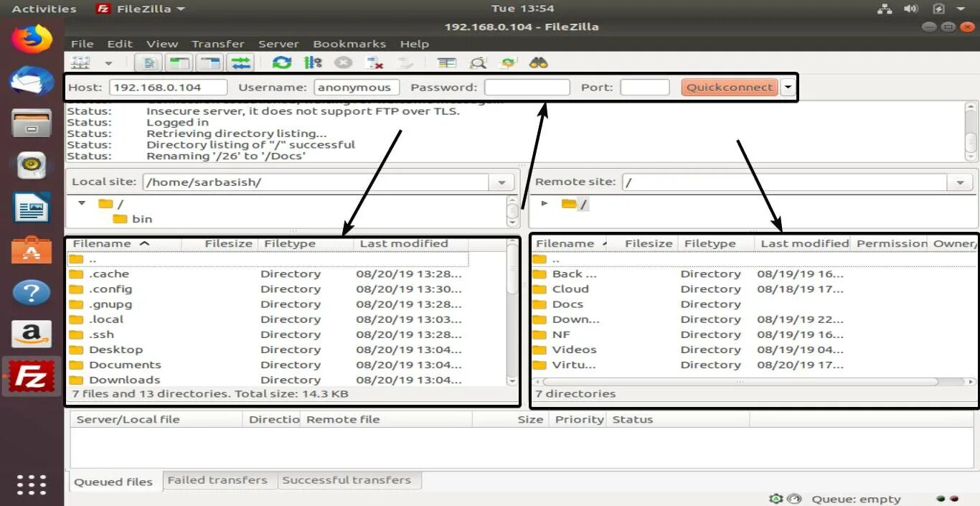Open the Site Manager icon

[x=81, y=63]
